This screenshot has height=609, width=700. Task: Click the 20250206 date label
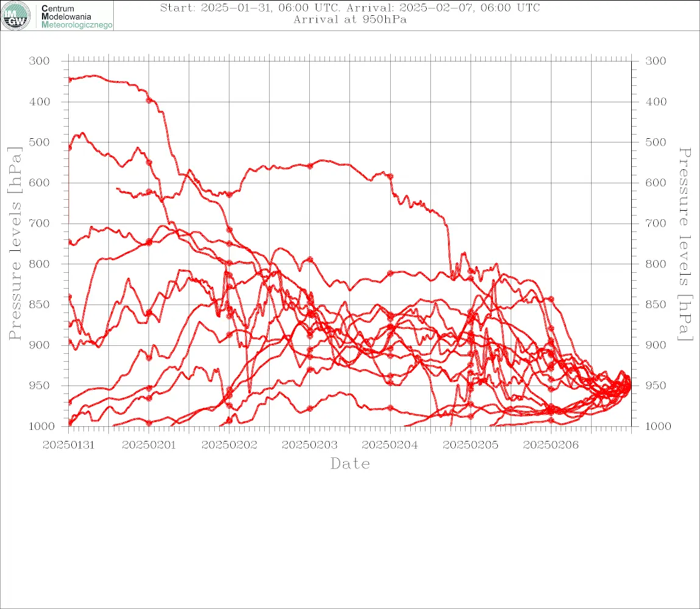pos(551,445)
